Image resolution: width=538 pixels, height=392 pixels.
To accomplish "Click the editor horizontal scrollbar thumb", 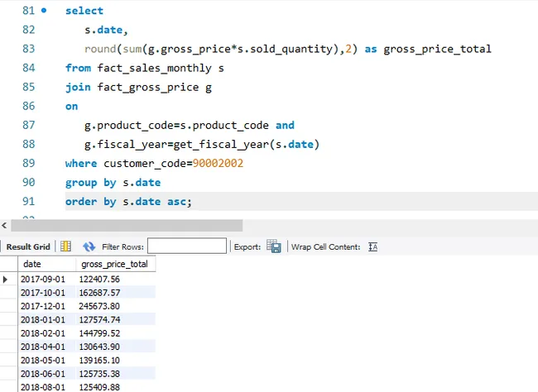I will [x=127, y=225].
